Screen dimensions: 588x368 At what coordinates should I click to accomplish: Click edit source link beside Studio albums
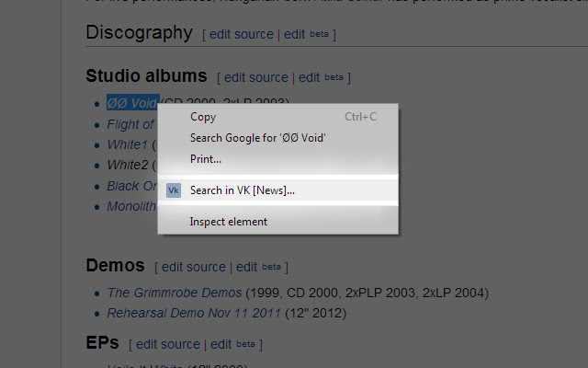click(x=256, y=77)
